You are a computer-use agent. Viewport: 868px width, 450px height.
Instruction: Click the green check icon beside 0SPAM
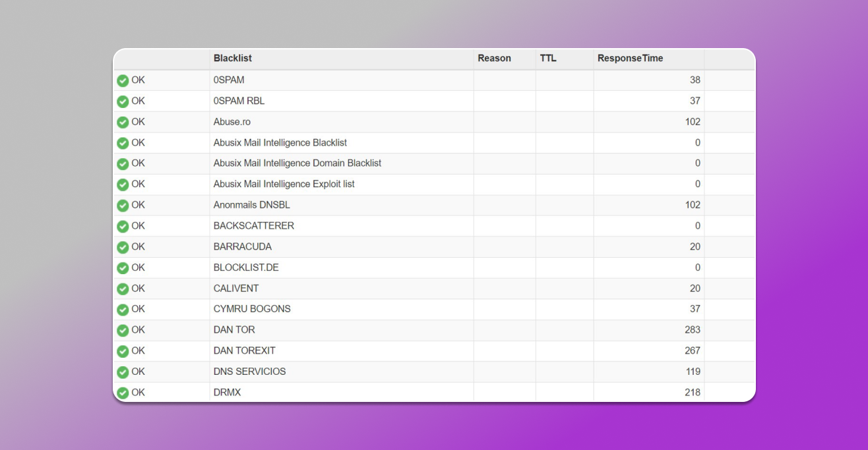pos(123,80)
